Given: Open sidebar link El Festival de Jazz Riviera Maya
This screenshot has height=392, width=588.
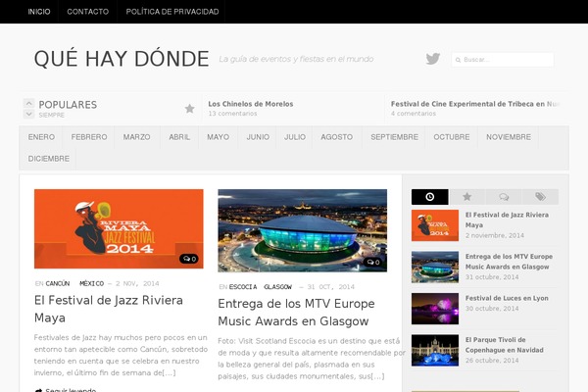Looking at the screenshot, I should (x=507, y=220).
